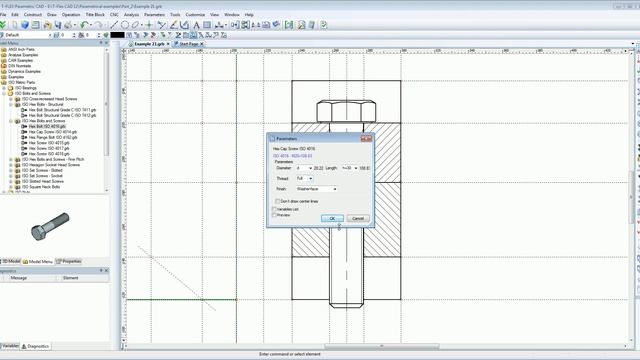
Task: Click Cancel in the Parameters dialog
Action: pyautogui.click(x=358, y=218)
